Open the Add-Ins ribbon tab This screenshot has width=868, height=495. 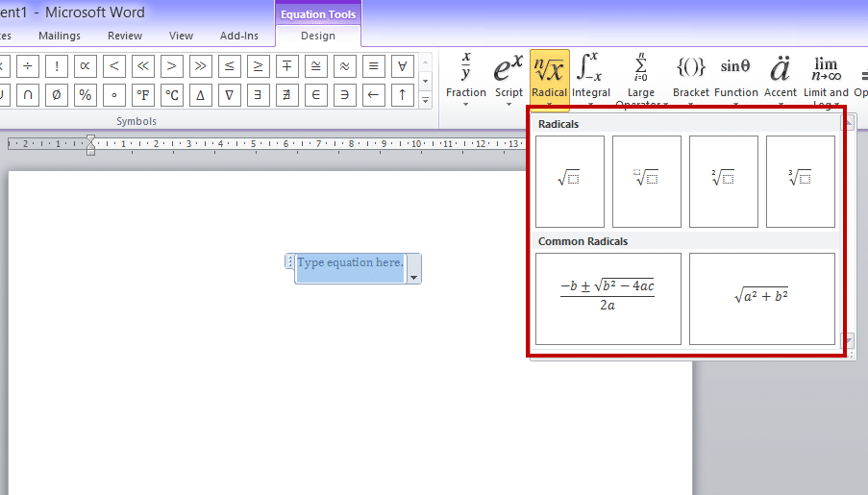238,36
